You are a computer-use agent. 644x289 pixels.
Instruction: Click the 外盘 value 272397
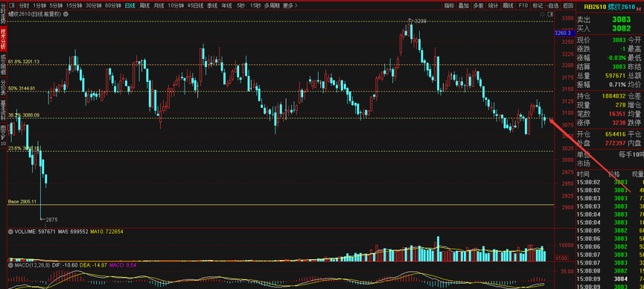click(615, 143)
